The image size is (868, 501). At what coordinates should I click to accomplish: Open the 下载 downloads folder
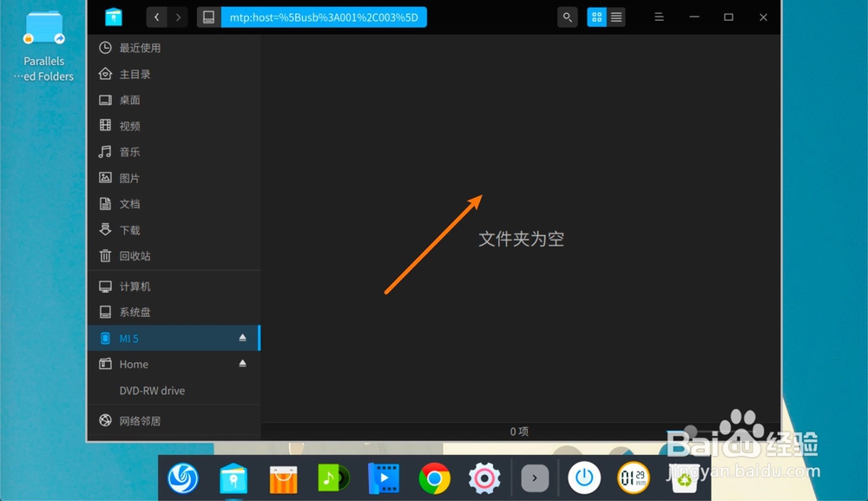[174, 230]
